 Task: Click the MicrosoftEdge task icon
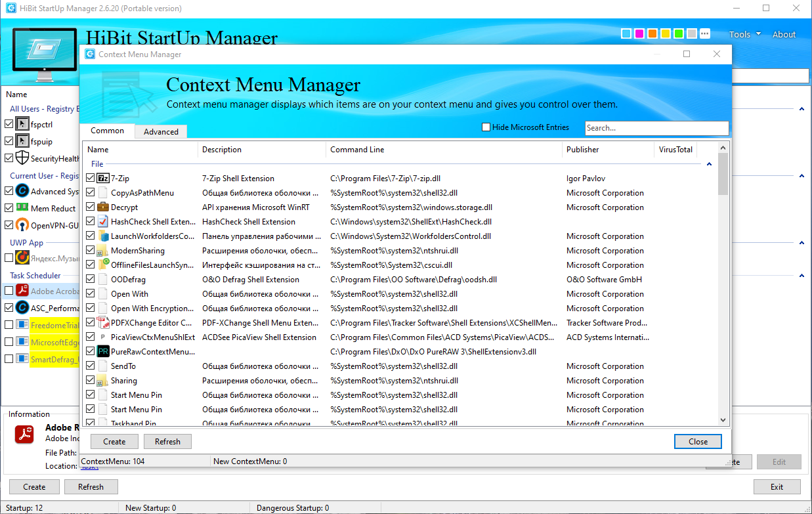click(22, 342)
